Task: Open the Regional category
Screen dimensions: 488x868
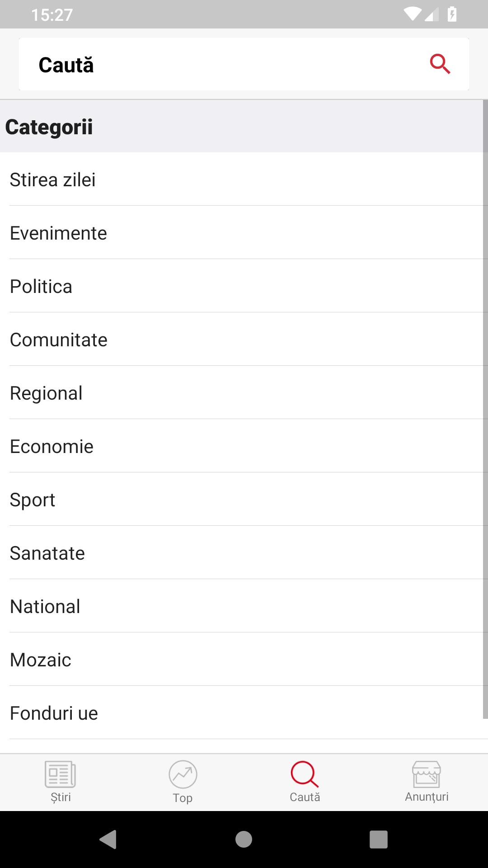Action: click(x=244, y=392)
